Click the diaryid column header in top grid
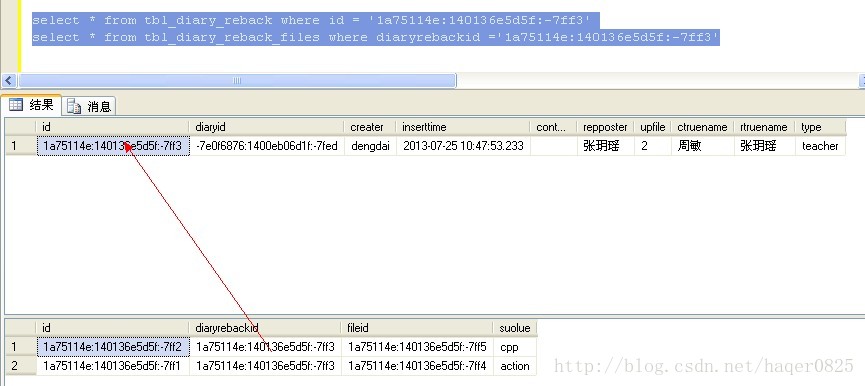 point(266,127)
